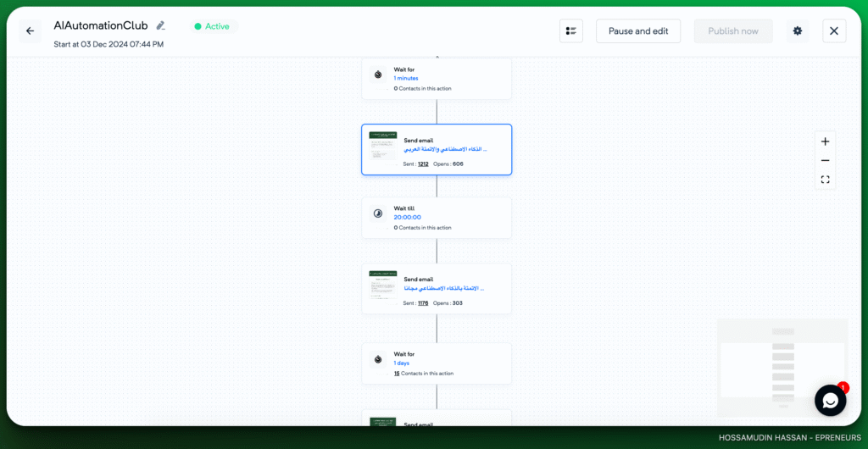Image resolution: width=868 pixels, height=449 pixels.
Task: Close the workflow editor with X
Action: click(x=834, y=31)
